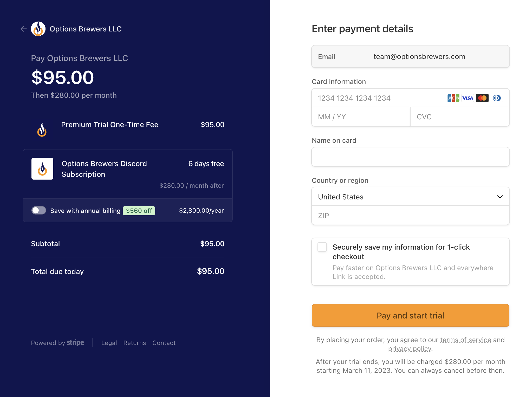This screenshot has width=532, height=397.
Task: Focus the card number field
Action: coord(411,98)
